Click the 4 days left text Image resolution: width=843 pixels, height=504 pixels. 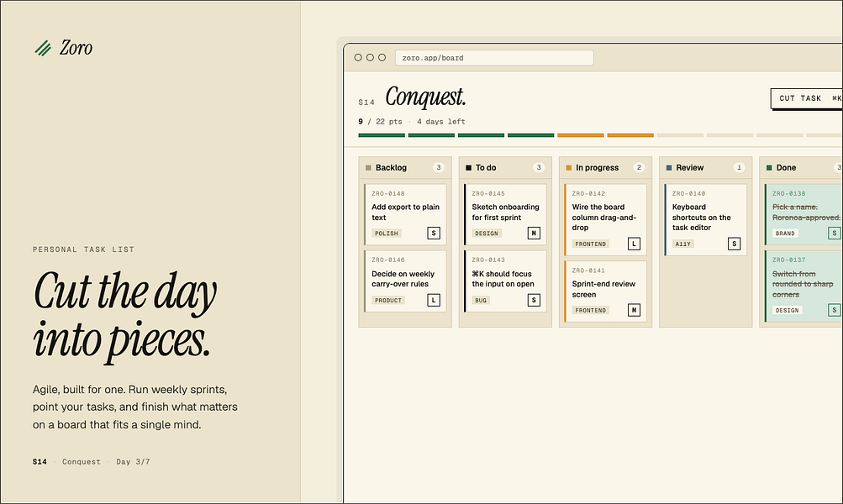[441, 122]
